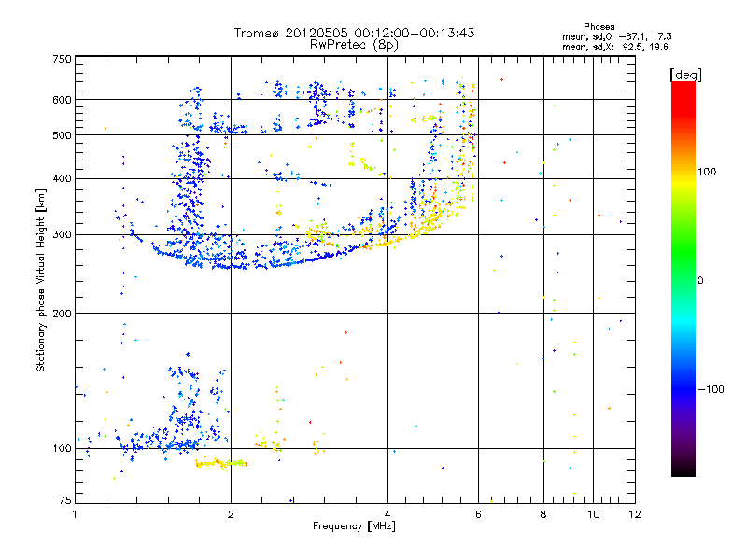Click the x-axis '12' tick label
This screenshot has width=747, height=560.
(x=635, y=514)
